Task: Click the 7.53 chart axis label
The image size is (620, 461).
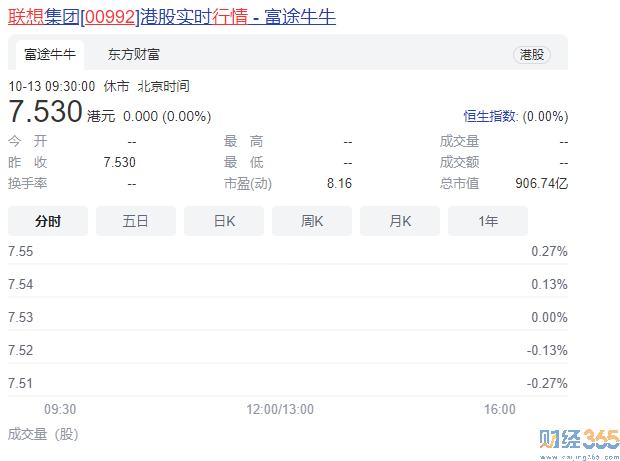Action: [21, 317]
